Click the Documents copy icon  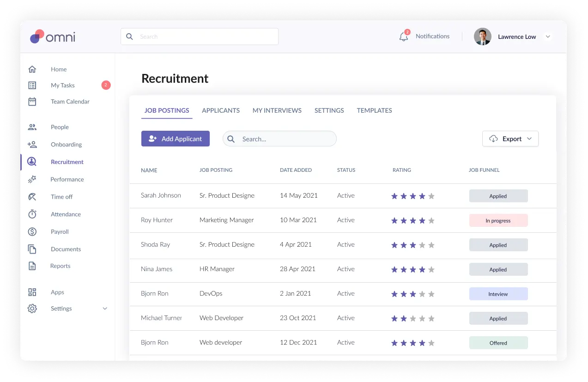32,249
